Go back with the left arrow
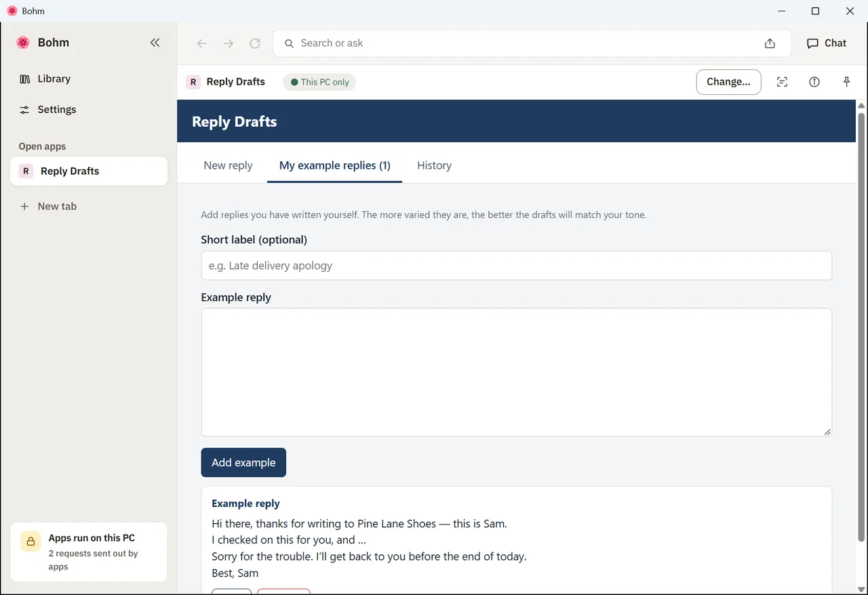 click(201, 43)
